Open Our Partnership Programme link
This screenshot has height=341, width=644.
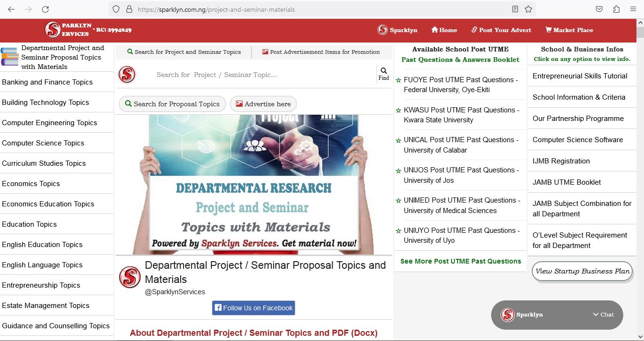578,119
